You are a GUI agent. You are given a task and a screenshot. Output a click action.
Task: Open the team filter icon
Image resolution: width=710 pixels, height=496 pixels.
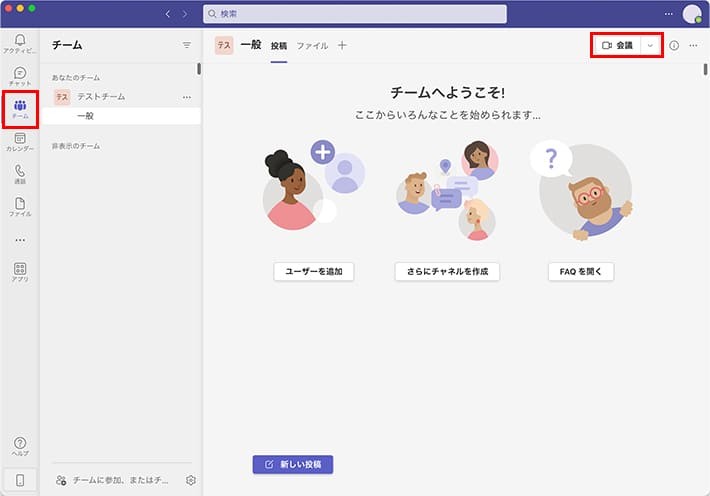pyautogui.click(x=187, y=45)
